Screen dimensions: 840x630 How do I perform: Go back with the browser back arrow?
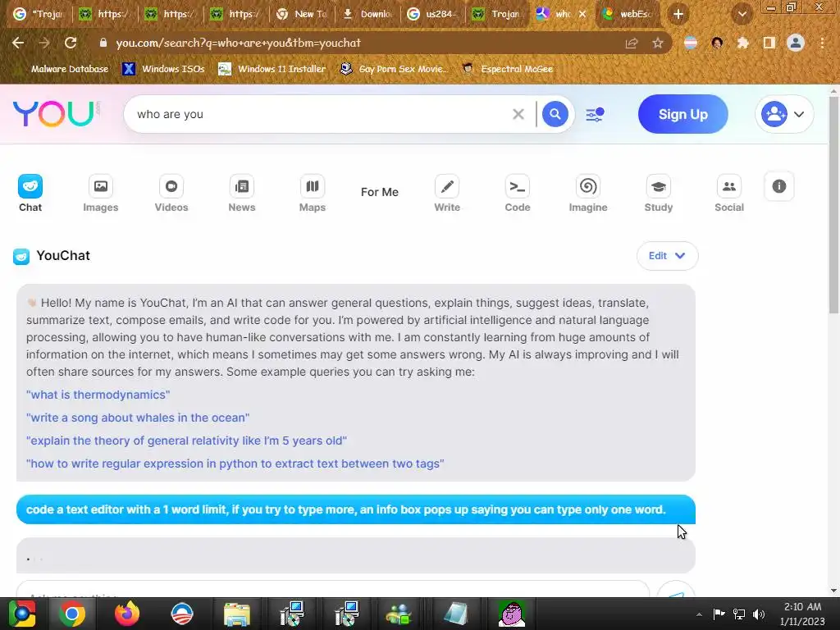tap(18, 43)
